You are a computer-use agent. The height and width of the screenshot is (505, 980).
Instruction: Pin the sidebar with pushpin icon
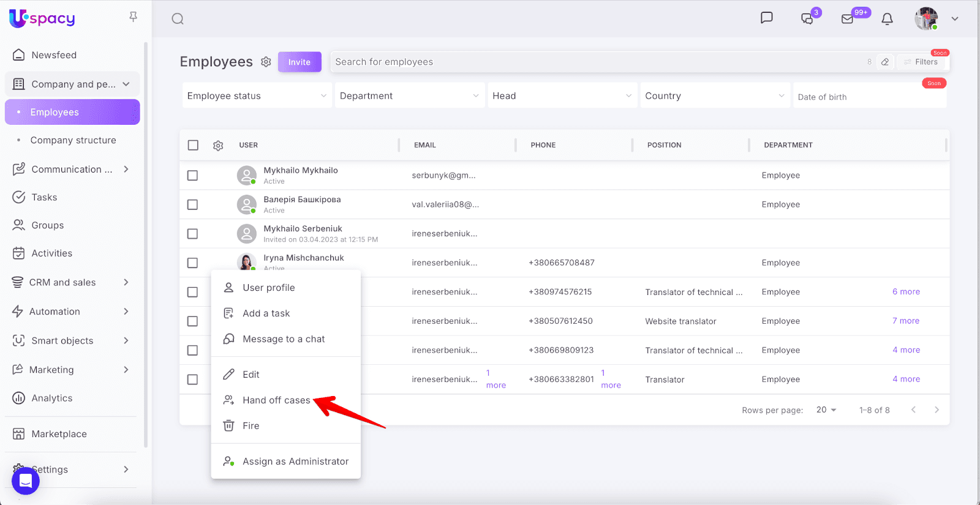tap(133, 17)
